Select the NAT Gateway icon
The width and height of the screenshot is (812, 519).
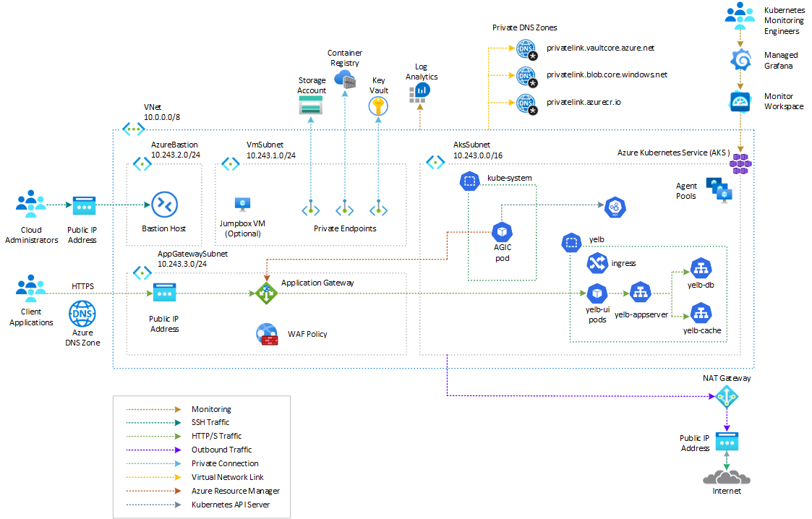(x=727, y=397)
